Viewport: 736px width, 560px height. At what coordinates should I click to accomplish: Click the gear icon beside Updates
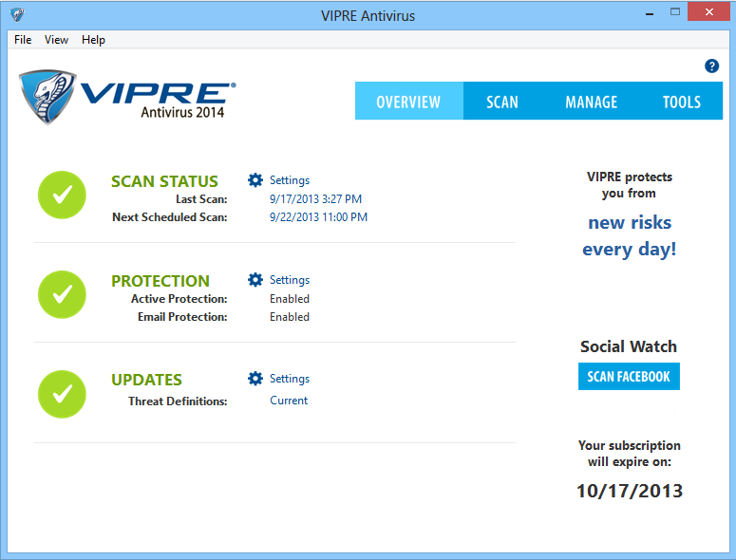pyautogui.click(x=255, y=379)
